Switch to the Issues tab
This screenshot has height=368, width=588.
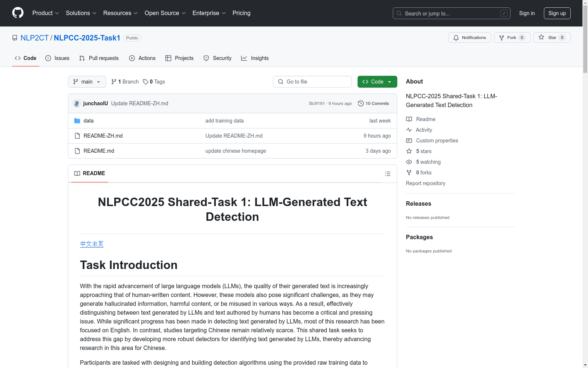click(x=57, y=58)
